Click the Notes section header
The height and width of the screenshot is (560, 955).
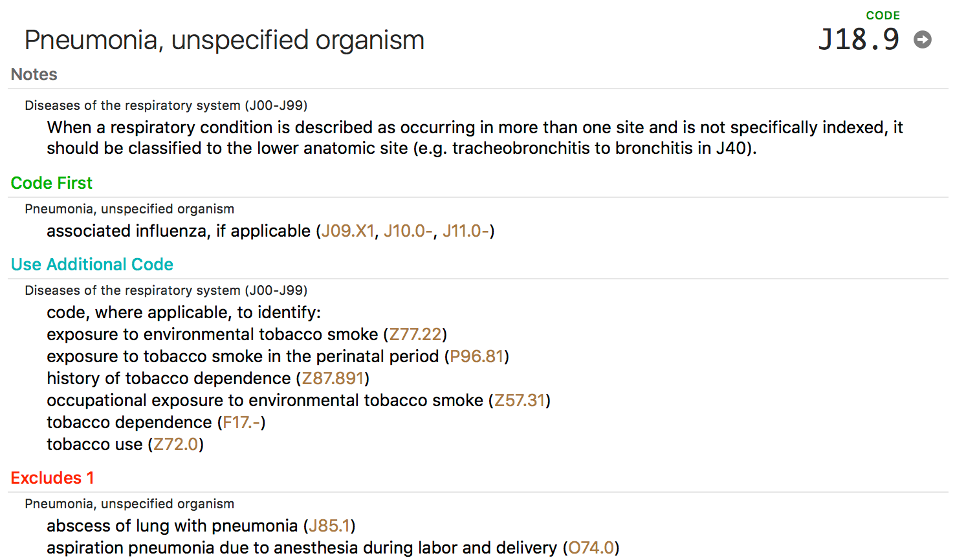click(x=34, y=74)
